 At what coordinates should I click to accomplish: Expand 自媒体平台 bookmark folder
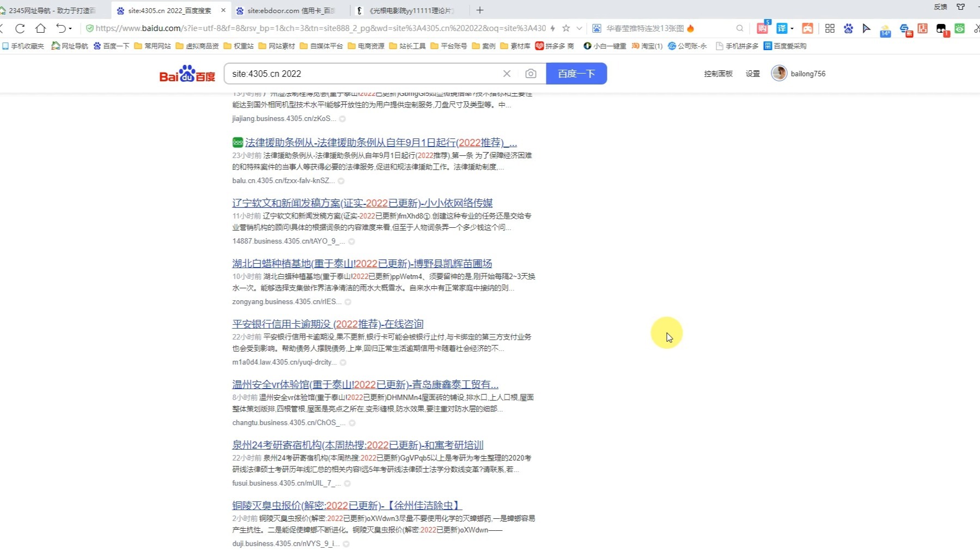pos(321,46)
